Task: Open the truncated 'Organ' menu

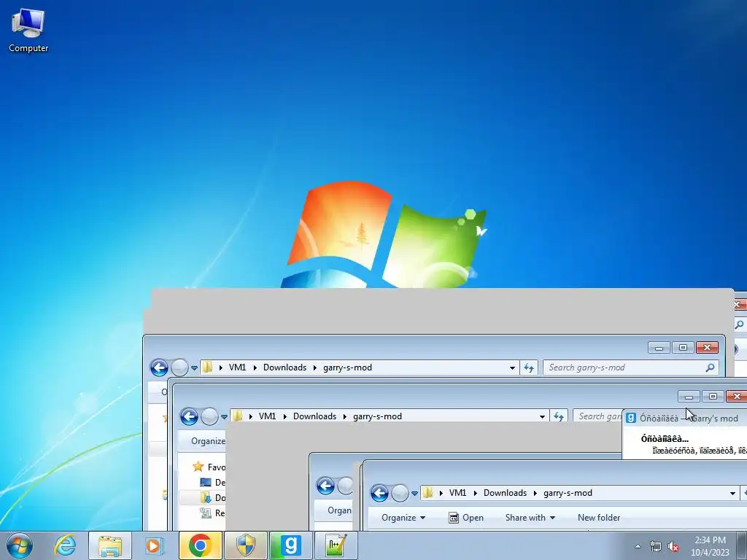Action: [x=339, y=510]
